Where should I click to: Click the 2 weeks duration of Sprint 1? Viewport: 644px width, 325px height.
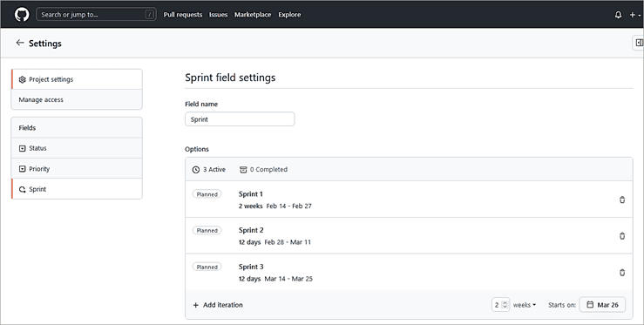[x=250, y=206]
